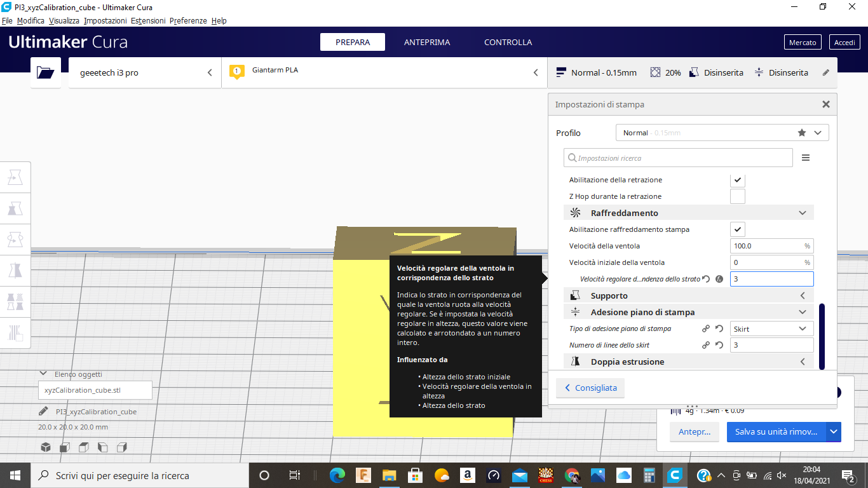This screenshot has width=868, height=488.
Task: Click the Anteprima preview button
Action: click(x=695, y=431)
